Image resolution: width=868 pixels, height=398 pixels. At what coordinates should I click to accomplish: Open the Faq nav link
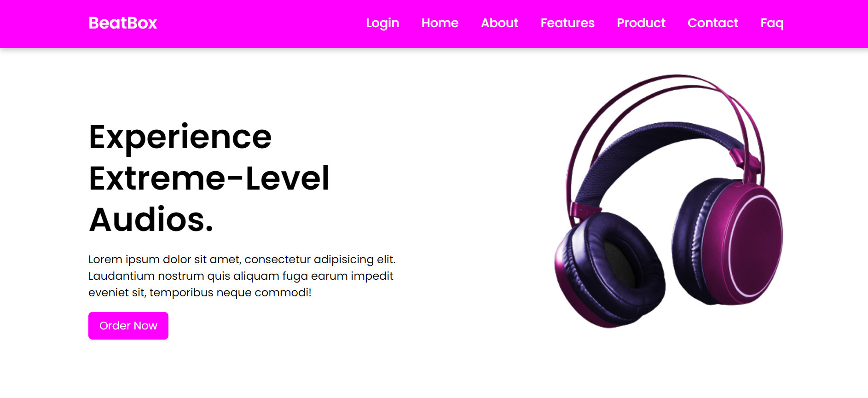[772, 23]
